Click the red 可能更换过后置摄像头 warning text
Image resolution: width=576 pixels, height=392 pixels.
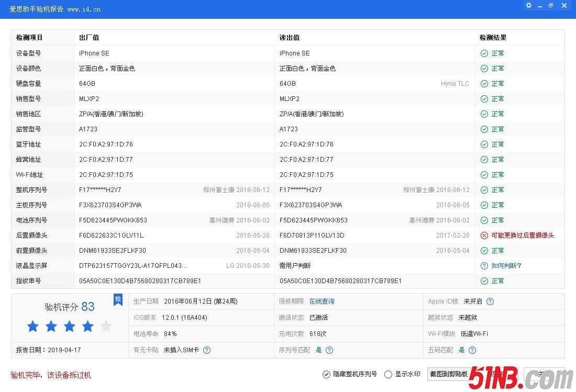pyautogui.click(x=523, y=236)
